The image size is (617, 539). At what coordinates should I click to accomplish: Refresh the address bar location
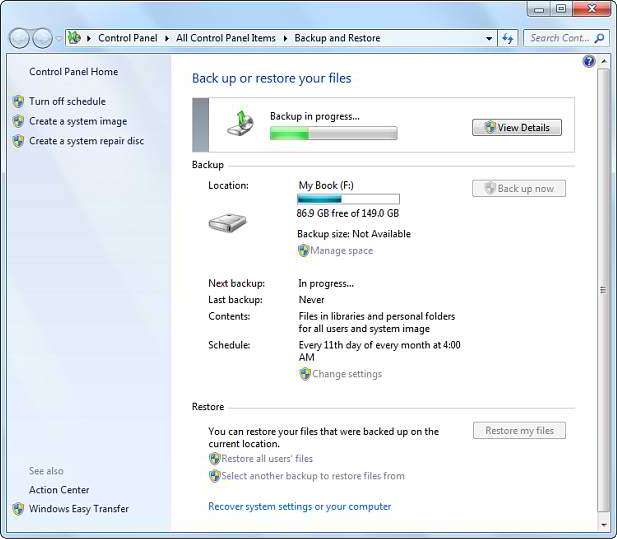pos(508,38)
